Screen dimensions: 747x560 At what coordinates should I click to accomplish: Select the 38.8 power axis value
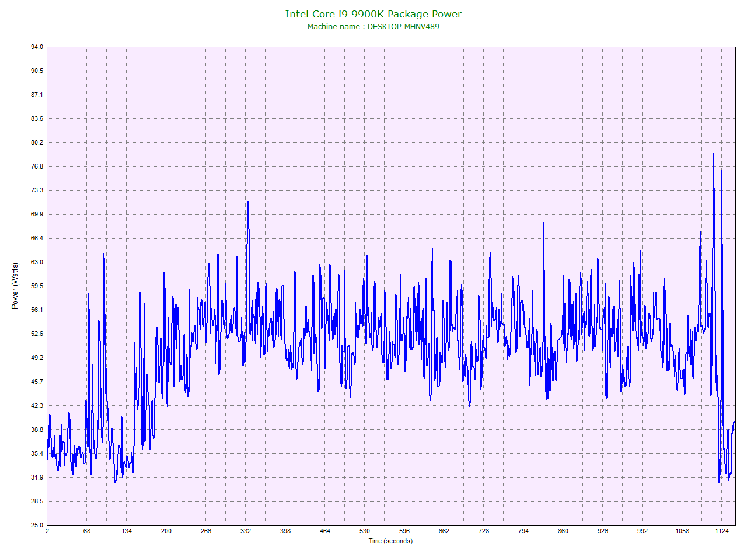pos(37,430)
